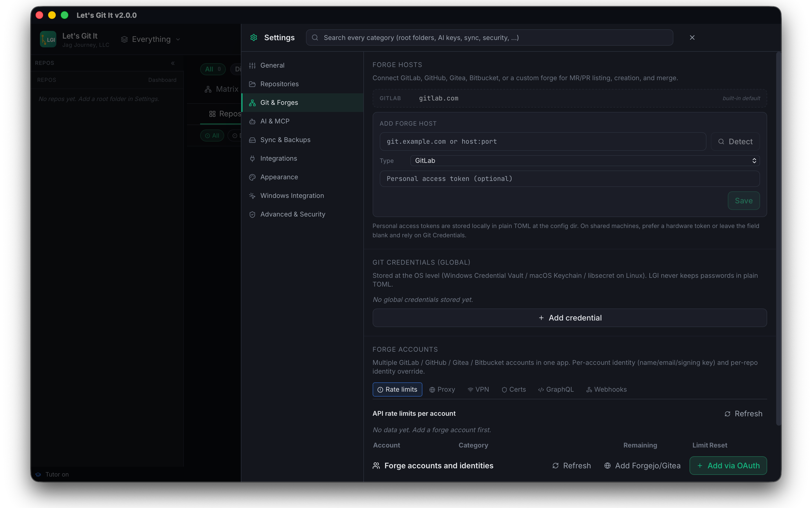
Task: Click the All filter pill with count
Action: (213, 69)
